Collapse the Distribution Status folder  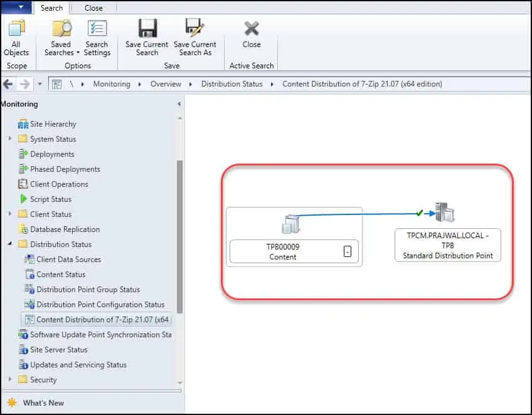[10, 243]
